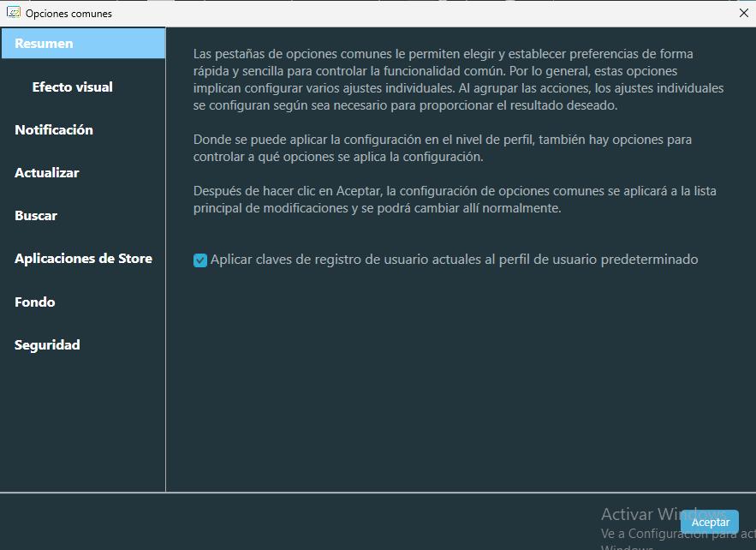The width and height of the screenshot is (756, 550).
Task: Close the Opciones comunes dialog
Action: click(x=743, y=13)
